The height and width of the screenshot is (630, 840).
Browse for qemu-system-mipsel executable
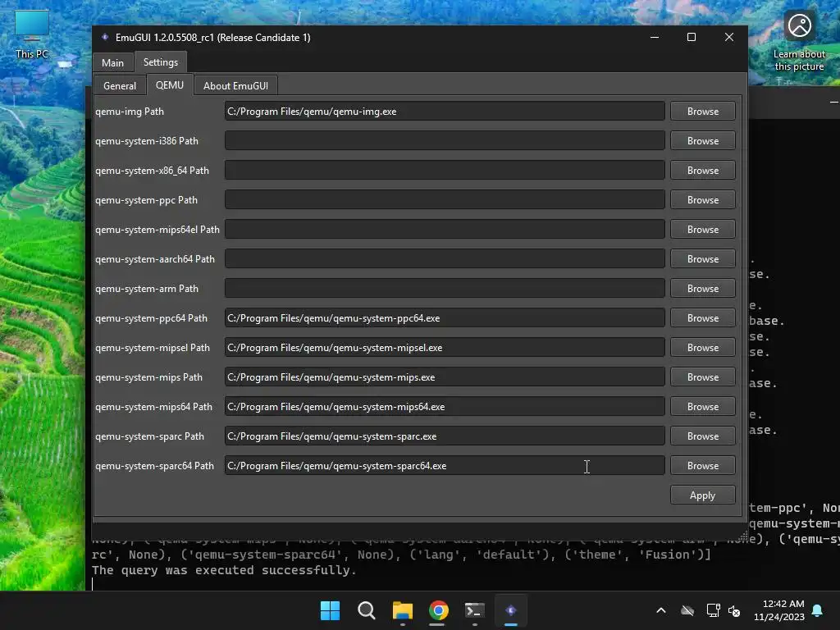click(703, 348)
